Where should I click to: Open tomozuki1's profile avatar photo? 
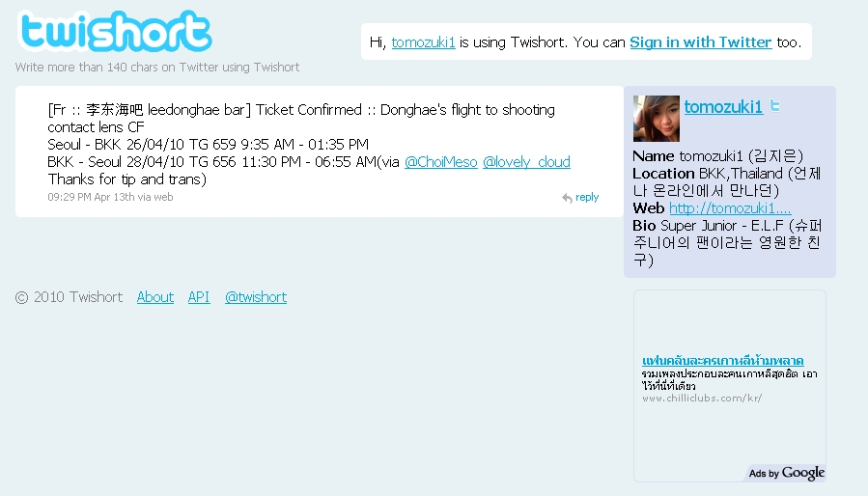click(x=656, y=119)
